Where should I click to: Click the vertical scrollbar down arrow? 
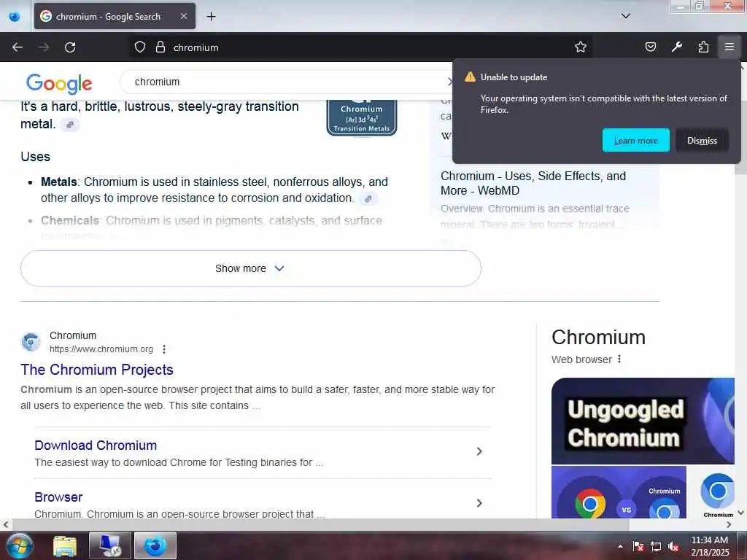tap(740, 513)
